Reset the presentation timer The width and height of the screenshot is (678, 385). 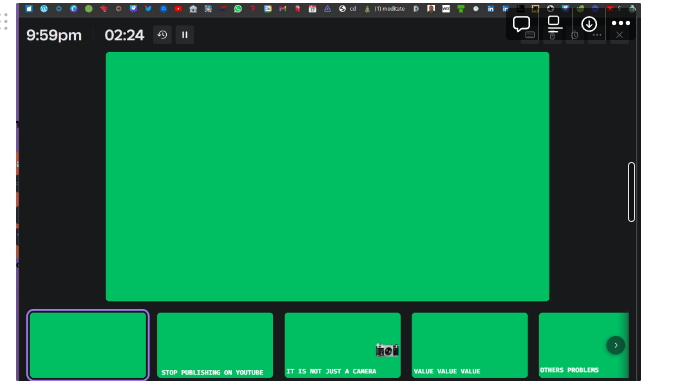162,35
